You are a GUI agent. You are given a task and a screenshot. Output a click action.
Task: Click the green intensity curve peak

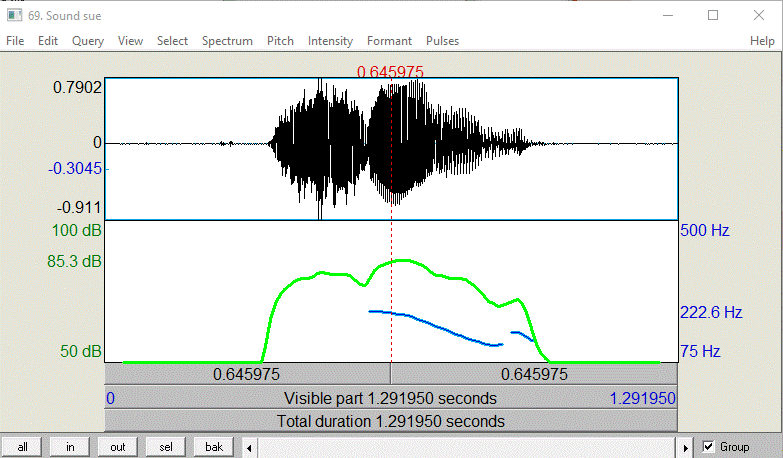(x=403, y=260)
